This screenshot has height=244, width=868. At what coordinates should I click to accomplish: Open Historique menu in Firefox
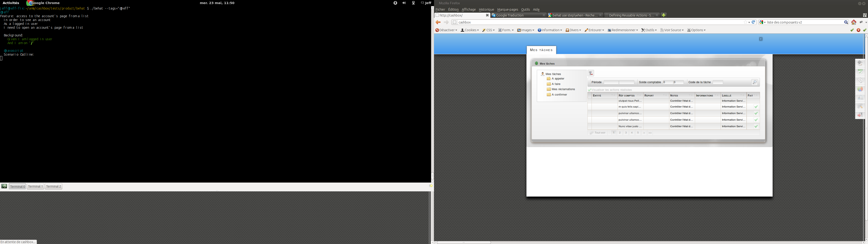pos(486,10)
